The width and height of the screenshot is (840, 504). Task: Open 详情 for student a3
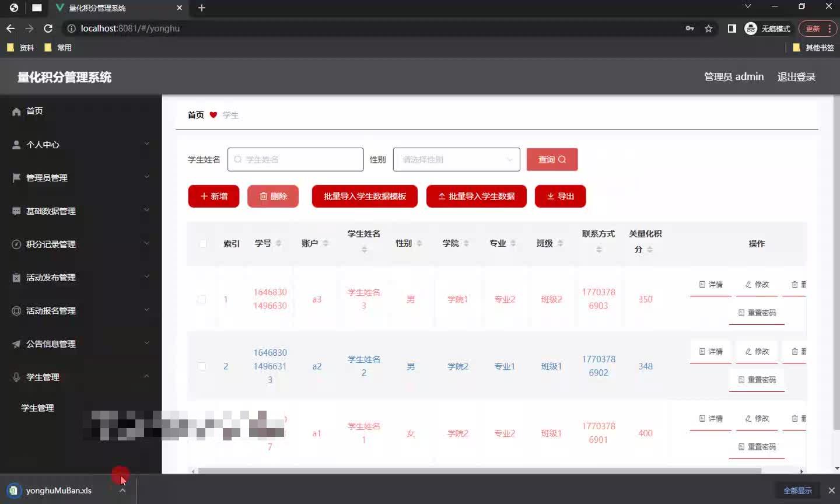tap(710, 285)
